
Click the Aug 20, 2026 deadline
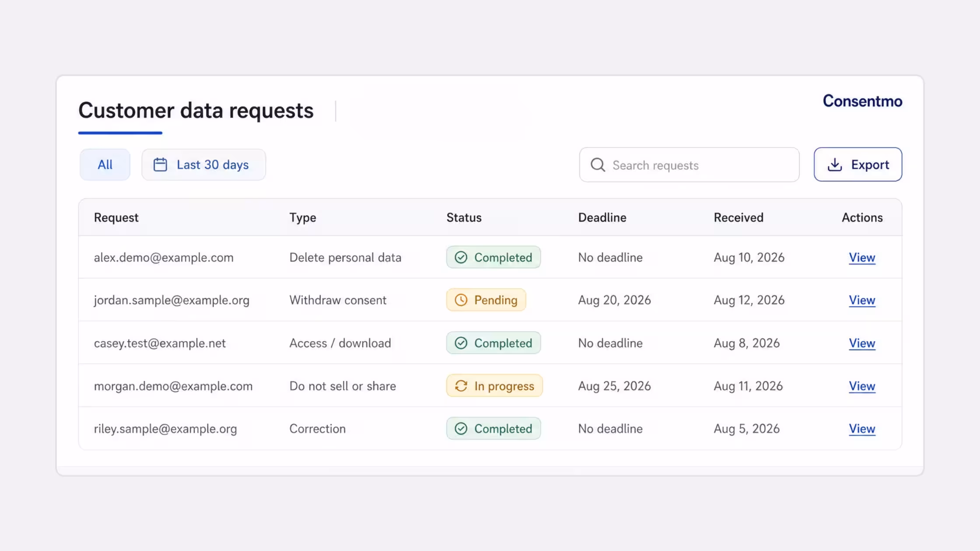point(614,300)
